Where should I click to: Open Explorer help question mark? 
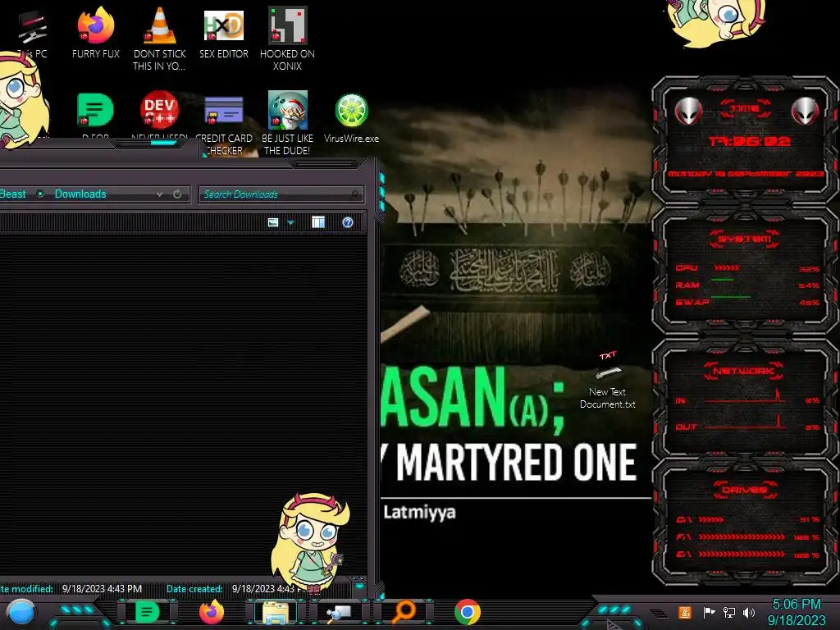pos(348,222)
